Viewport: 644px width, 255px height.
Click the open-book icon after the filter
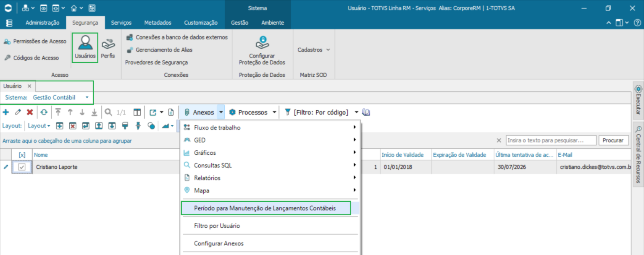pyautogui.click(x=366, y=112)
